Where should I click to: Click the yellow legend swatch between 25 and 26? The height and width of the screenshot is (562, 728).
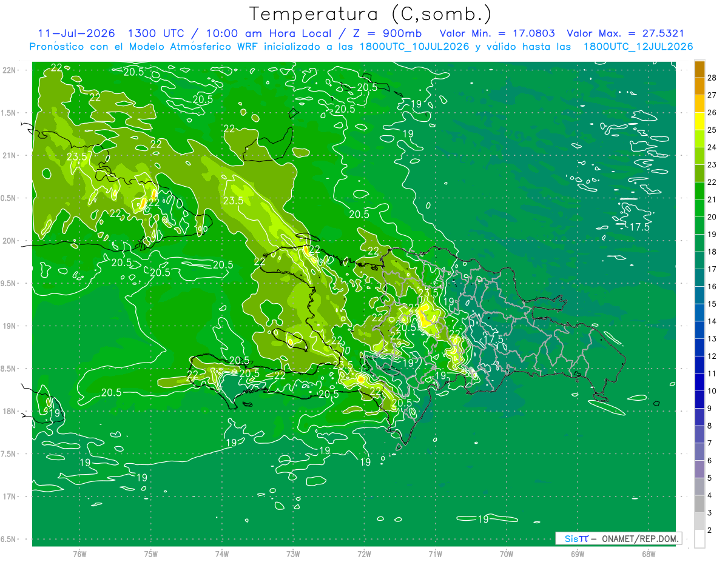[699, 120]
